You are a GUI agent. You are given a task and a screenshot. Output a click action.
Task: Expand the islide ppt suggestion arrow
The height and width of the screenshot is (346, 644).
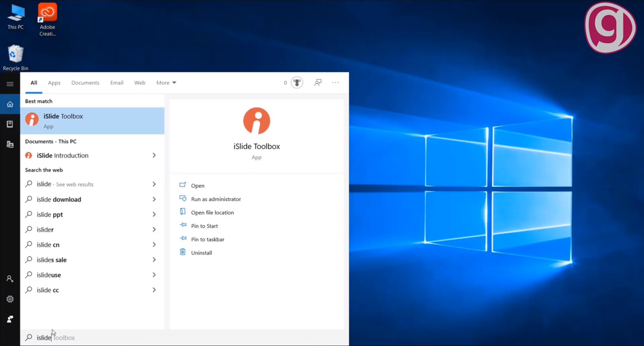tap(154, 214)
